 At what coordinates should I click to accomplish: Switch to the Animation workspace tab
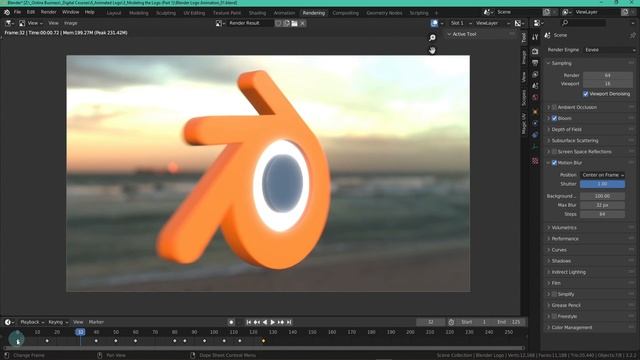coord(284,13)
